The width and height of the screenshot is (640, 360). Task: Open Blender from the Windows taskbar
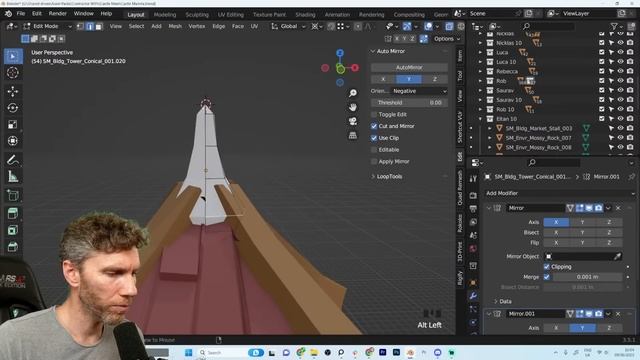pos(410,352)
